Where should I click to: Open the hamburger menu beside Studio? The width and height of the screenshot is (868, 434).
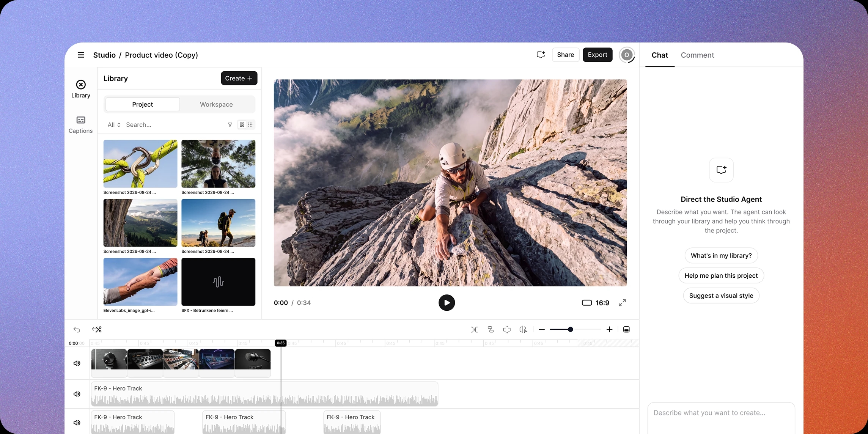click(x=81, y=55)
